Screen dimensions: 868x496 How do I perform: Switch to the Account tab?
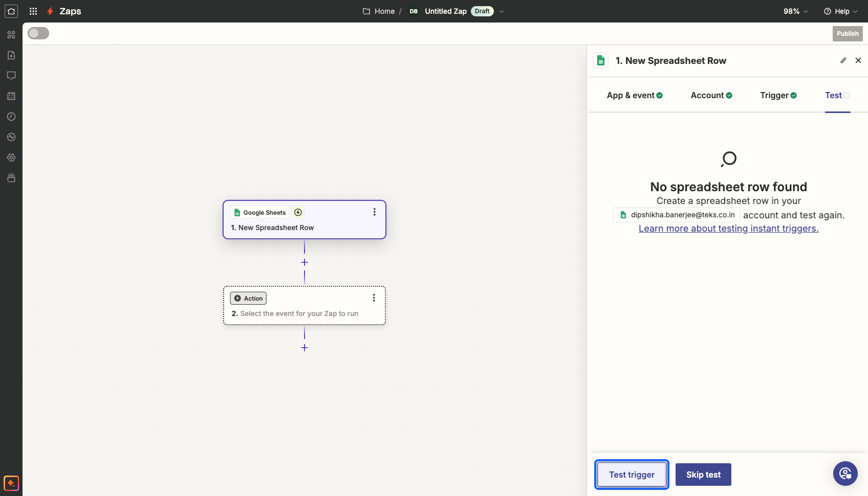coord(711,95)
